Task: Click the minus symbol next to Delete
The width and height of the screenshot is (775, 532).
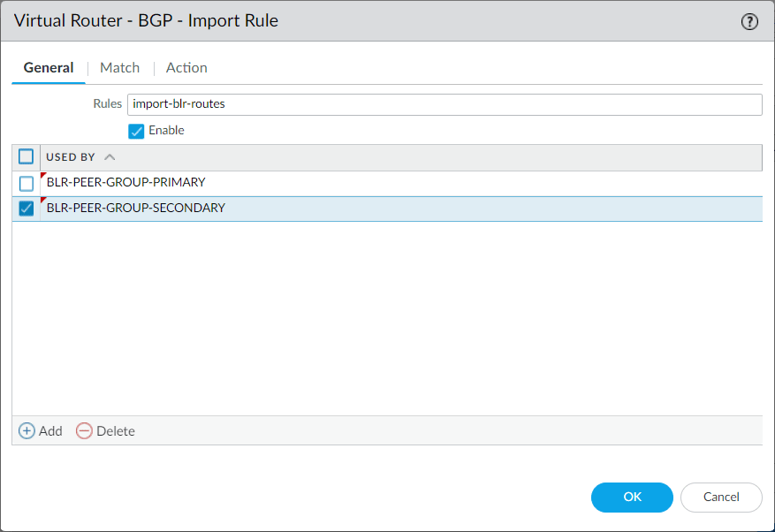Action: click(84, 430)
